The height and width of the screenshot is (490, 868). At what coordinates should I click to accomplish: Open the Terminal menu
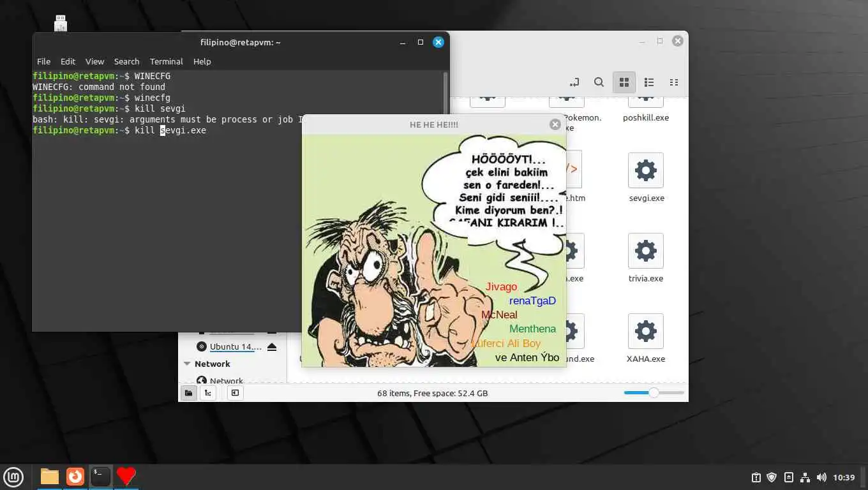(167, 61)
